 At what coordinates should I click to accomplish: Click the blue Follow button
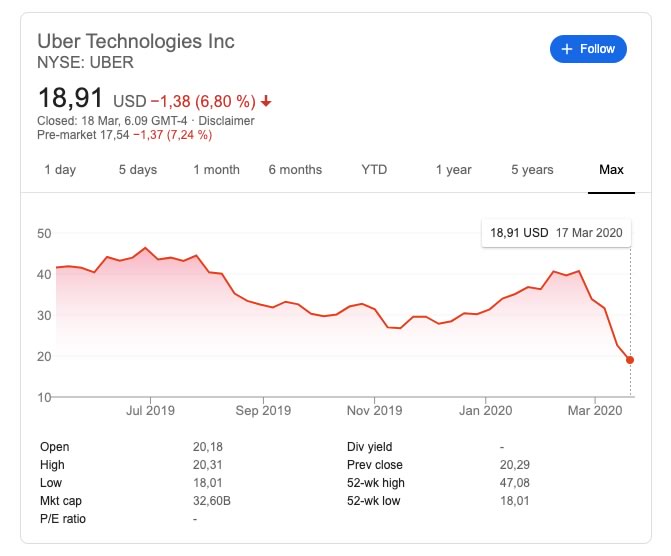coord(588,48)
